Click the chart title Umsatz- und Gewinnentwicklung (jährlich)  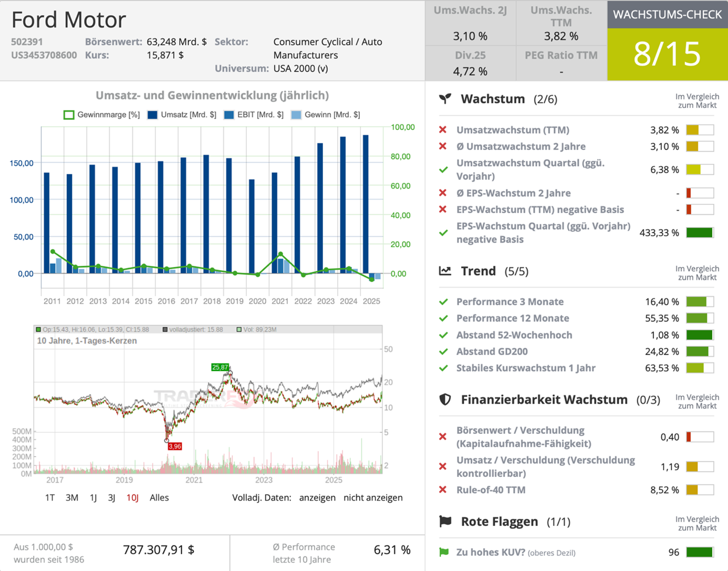click(212, 96)
